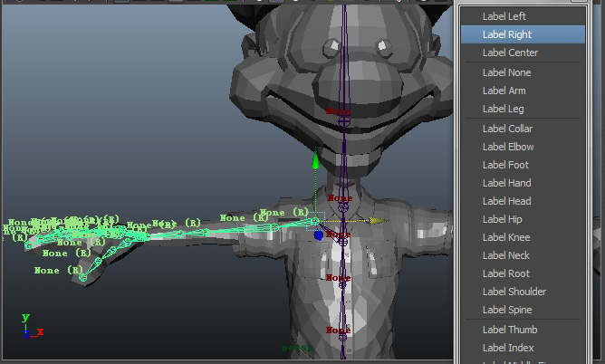Choose Label Left from the menu
Image resolution: width=605 pixels, height=364 pixels.
523,16
